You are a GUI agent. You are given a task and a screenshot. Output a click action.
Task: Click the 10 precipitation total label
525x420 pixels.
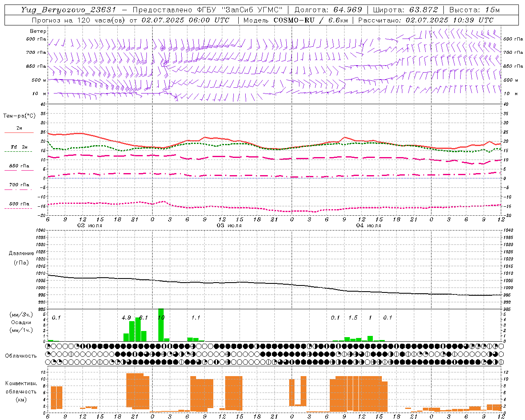[x=161, y=317]
